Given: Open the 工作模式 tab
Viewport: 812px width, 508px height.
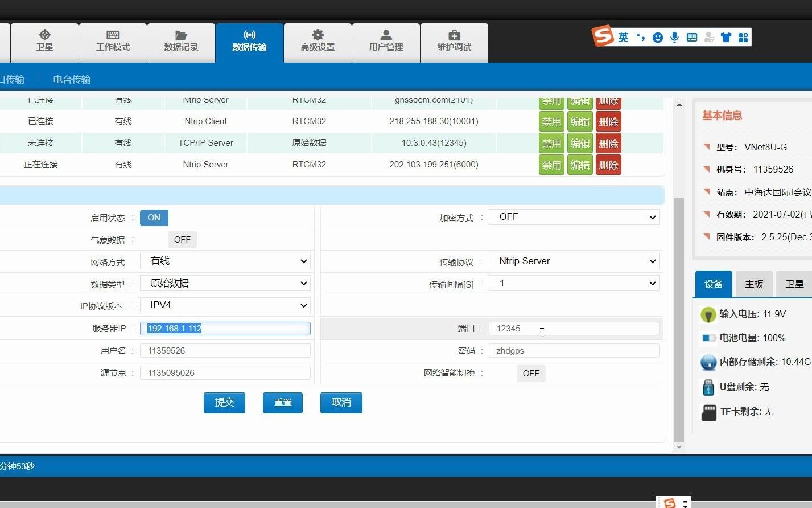Looking at the screenshot, I should click(113, 42).
